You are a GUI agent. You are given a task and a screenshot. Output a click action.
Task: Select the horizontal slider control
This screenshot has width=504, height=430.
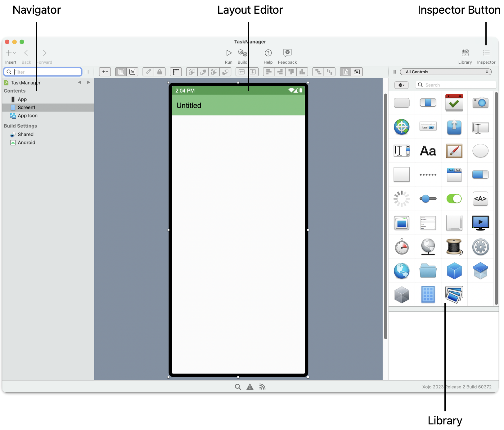coord(428,199)
